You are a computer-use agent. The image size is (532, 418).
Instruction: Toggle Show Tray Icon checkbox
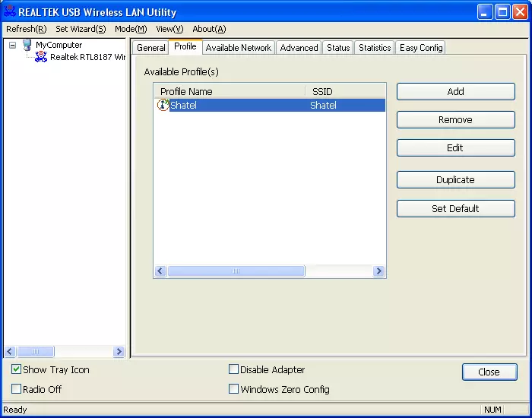pos(16,369)
